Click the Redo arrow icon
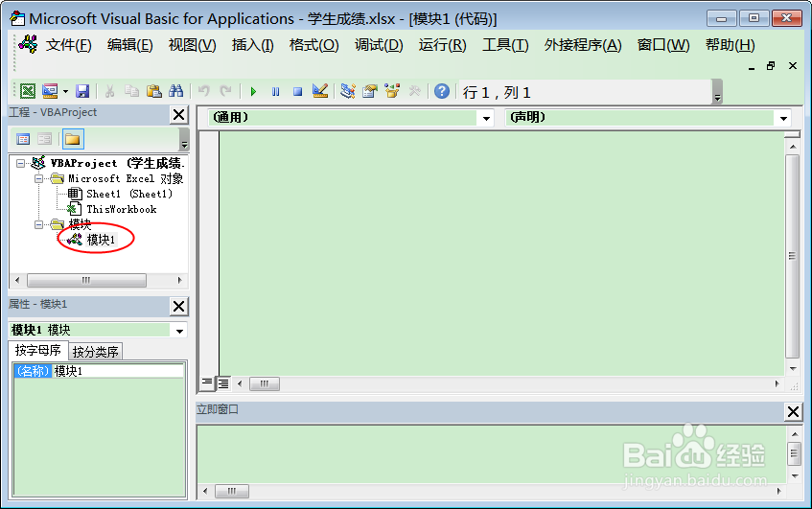 click(x=226, y=91)
